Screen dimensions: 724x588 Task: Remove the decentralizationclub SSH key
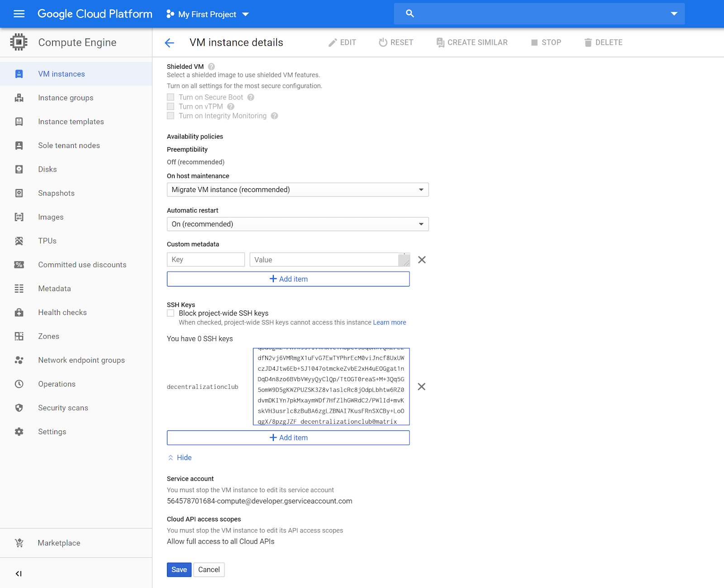[421, 387]
